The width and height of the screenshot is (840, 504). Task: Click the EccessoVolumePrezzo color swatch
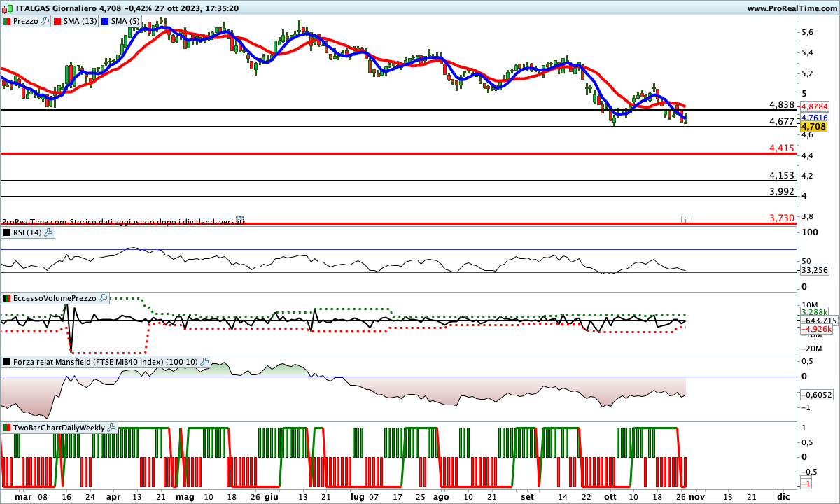tap(7, 298)
